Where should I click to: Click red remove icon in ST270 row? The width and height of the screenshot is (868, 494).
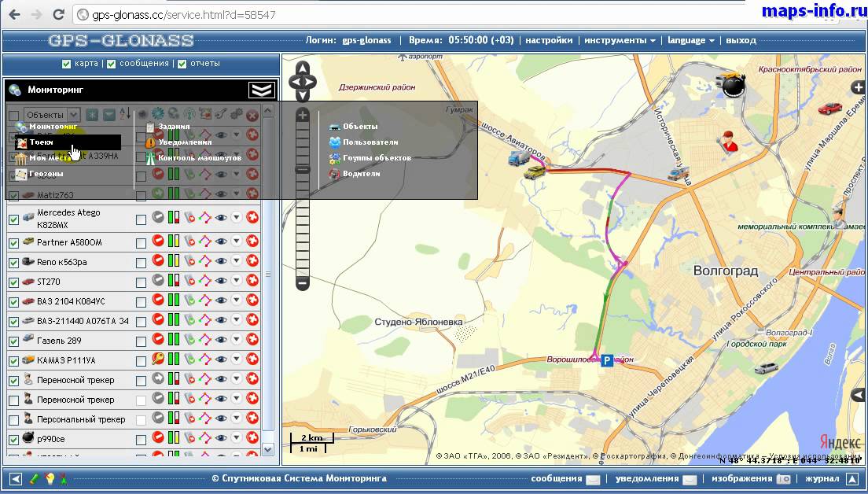click(252, 280)
